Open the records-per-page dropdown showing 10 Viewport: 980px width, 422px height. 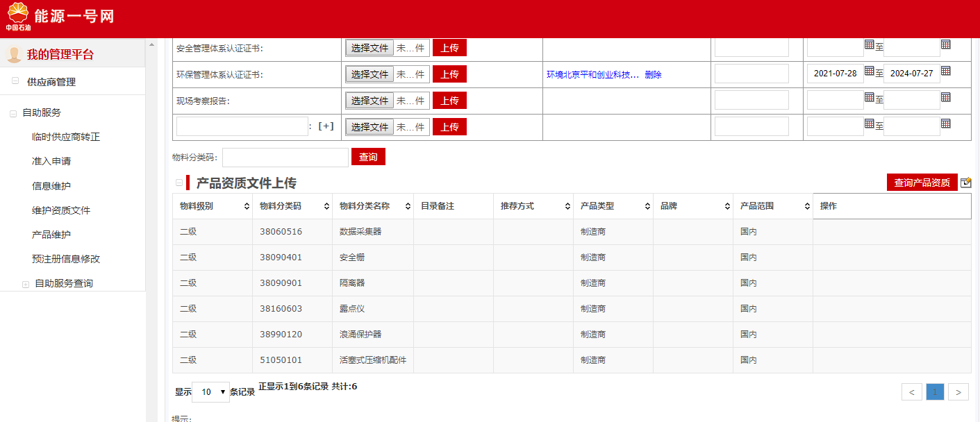[x=210, y=392]
